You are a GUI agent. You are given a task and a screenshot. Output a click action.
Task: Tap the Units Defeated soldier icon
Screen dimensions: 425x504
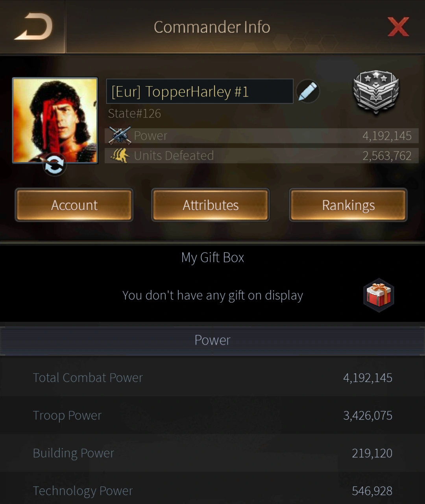(x=120, y=155)
